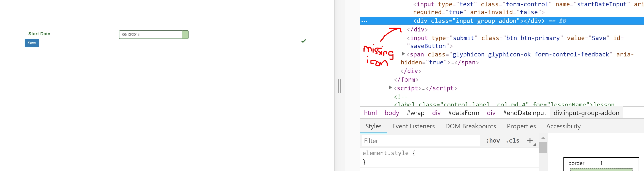
Task: Toggle the :hov element state button
Action: pyautogui.click(x=493, y=141)
